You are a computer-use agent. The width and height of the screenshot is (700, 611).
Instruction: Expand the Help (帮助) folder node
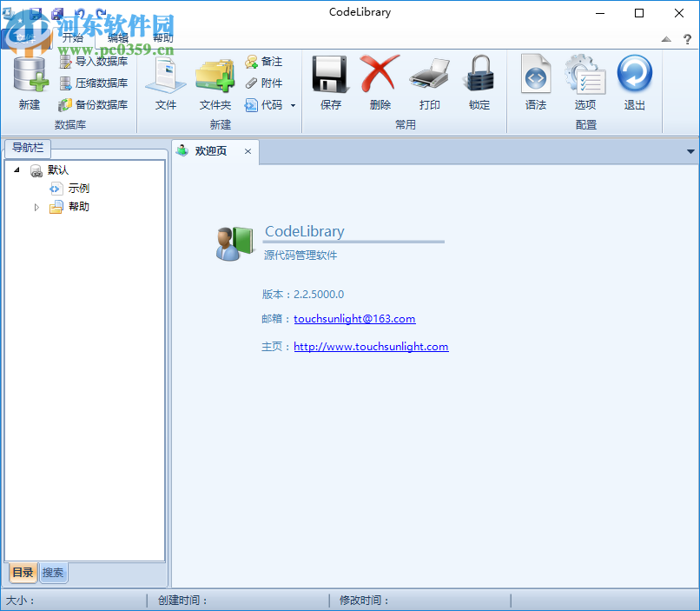(x=36, y=207)
